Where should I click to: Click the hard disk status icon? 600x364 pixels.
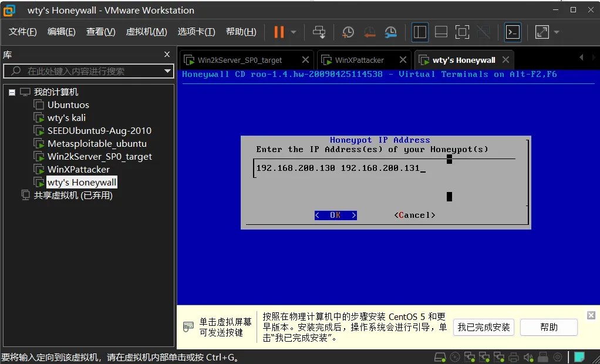click(x=440, y=357)
